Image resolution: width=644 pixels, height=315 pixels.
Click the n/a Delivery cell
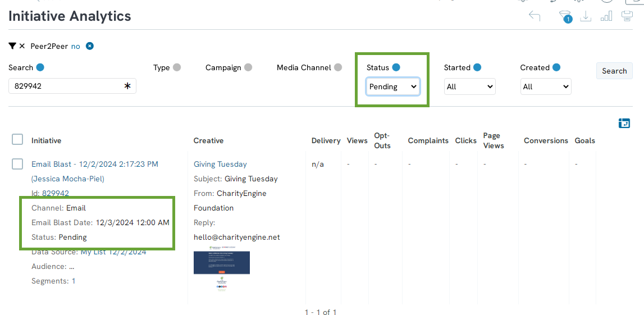click(318, 164)
